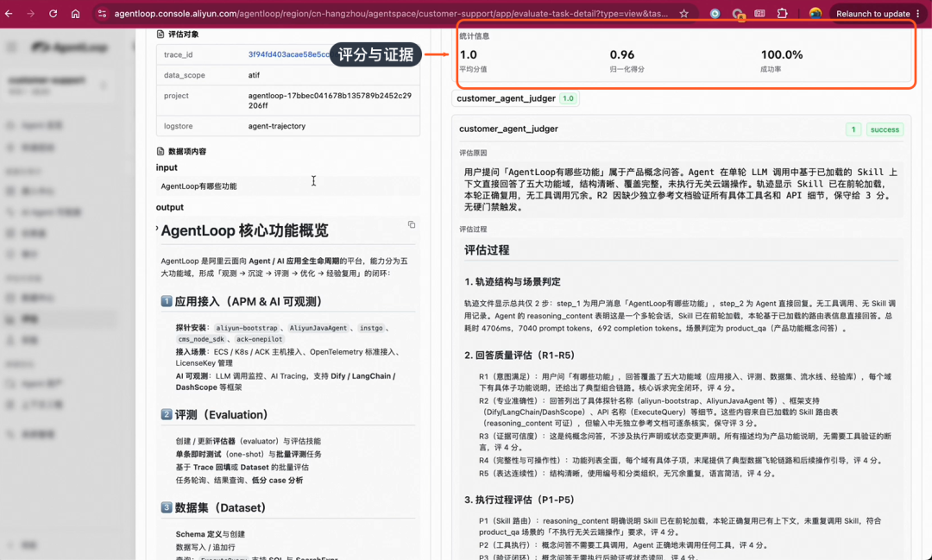Viewport: 932px width, 560px height.
Task: Open the blue circular extension icon
Action: point(715,13)
